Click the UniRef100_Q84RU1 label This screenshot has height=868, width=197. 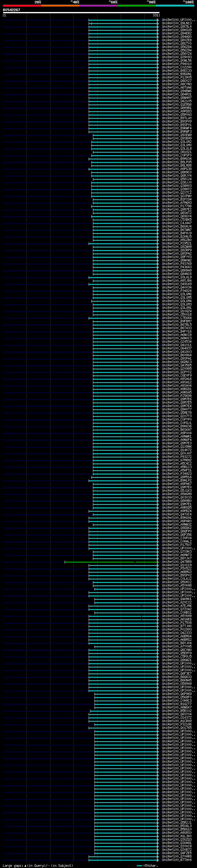pyautogui.click(x=177, y=94)
